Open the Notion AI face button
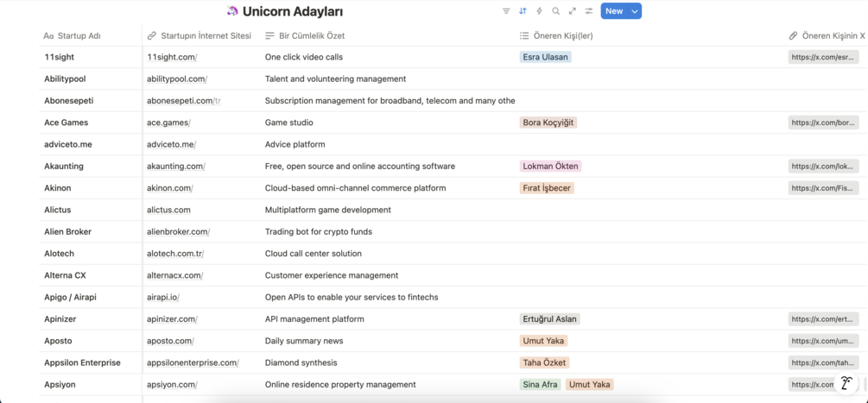Image resolution: width=868 pixels, height=403 pixels. point(846,383)
